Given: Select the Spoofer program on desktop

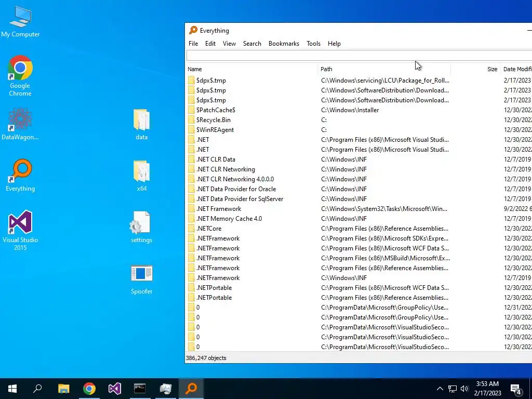Looking at the screenshot, I should (141, 279).
